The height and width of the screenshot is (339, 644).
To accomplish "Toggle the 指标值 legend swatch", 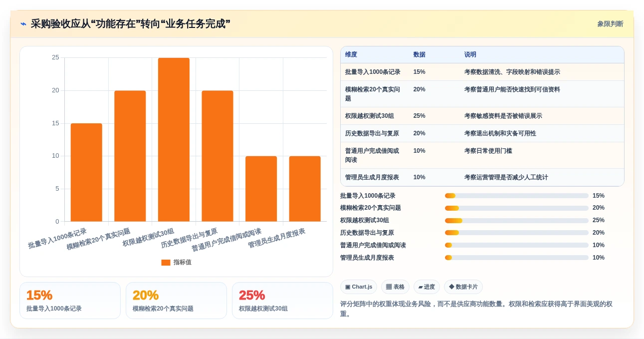I will coord(166,263).
